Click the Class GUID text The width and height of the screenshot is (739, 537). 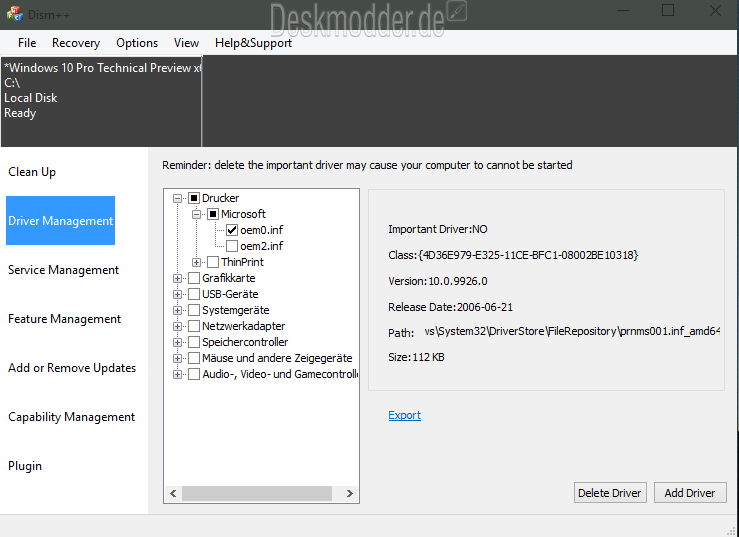pos(513,256)
